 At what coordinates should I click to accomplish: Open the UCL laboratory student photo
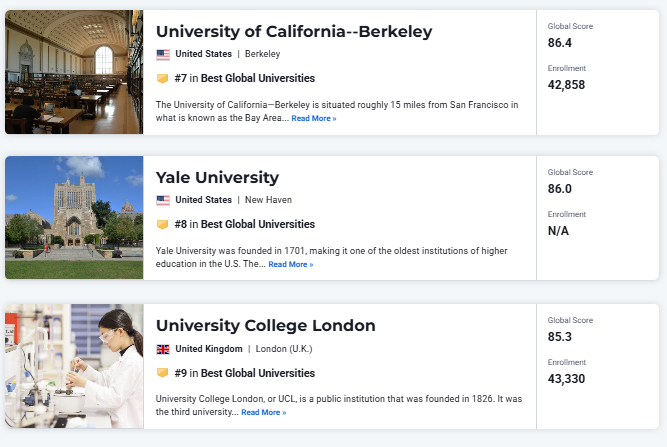coord(74,366)
